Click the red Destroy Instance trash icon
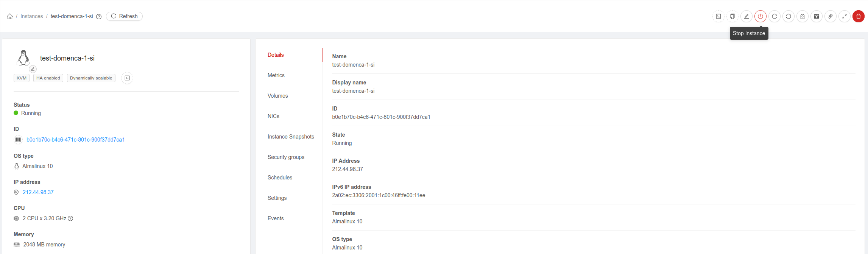This screenshot has height=254, width=868. (858, 16)
